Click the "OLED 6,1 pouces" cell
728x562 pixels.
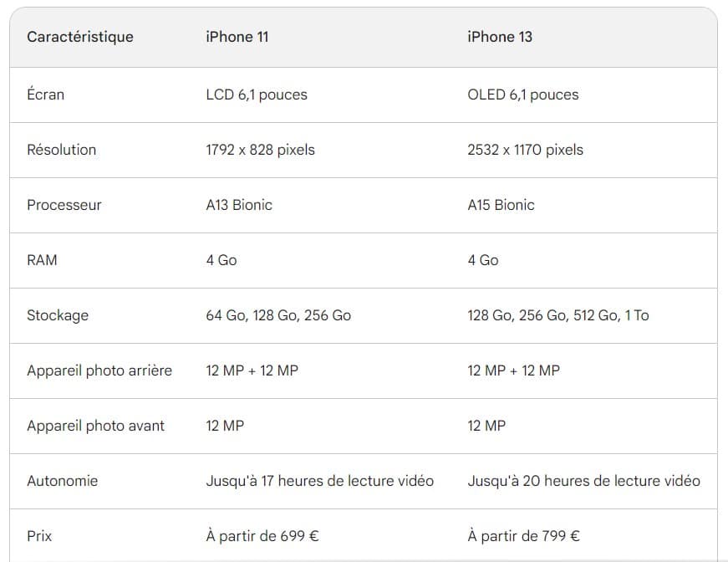(x=523, y=95)
